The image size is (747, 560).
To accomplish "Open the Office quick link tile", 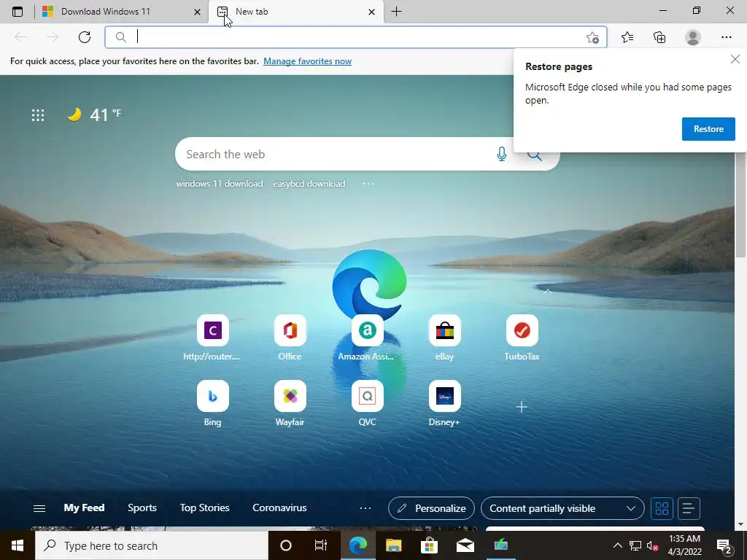I will click(x=290, y=338).
